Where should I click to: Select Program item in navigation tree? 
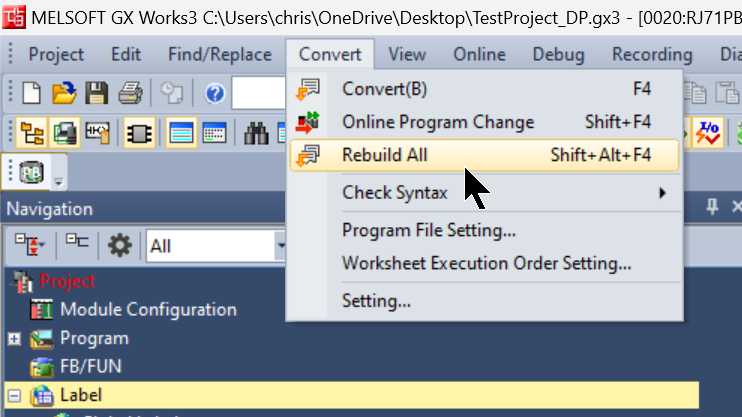(x=94, y=338)
